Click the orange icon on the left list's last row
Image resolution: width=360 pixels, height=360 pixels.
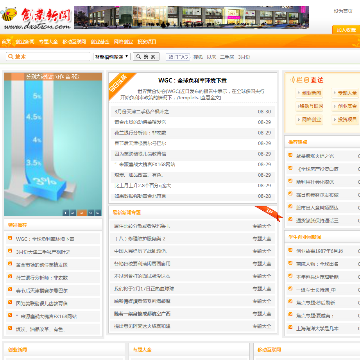[x=10, y=329]
